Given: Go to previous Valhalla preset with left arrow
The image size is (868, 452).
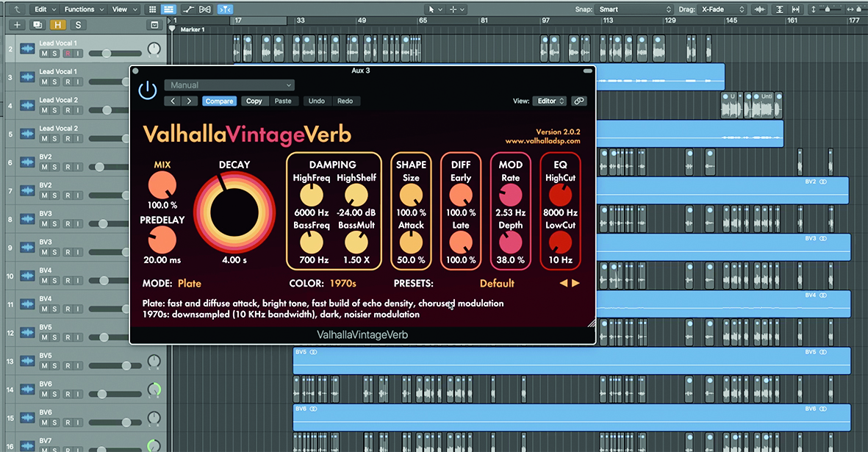Looking at the screenshot, I should (x=564, y=283).
